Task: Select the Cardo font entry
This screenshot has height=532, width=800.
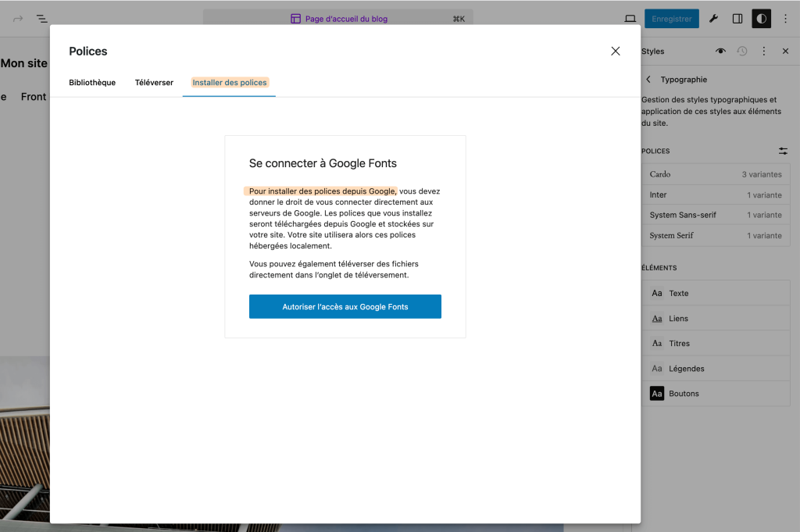Action: point(716,174)
